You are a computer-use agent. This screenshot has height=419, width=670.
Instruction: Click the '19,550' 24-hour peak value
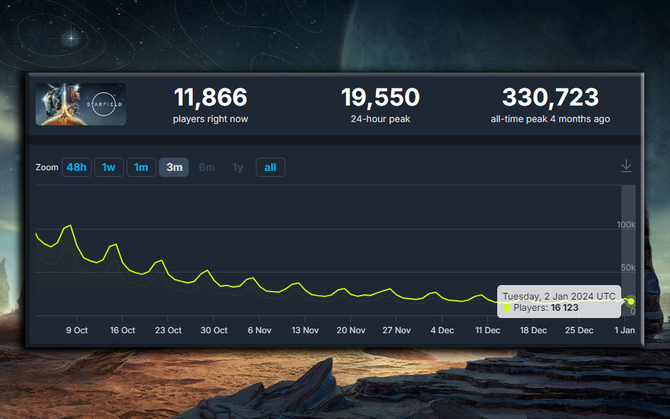(x=380, y=97)
